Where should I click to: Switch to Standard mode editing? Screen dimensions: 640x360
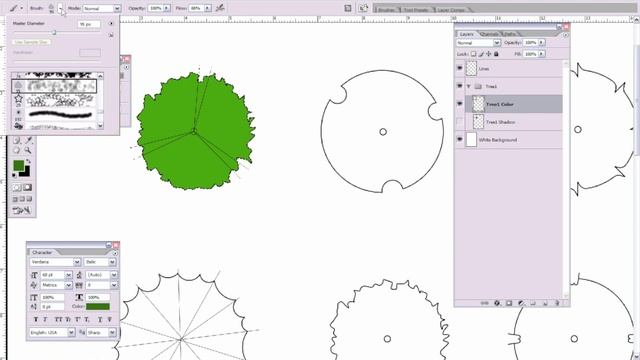(x=16, y=188)
